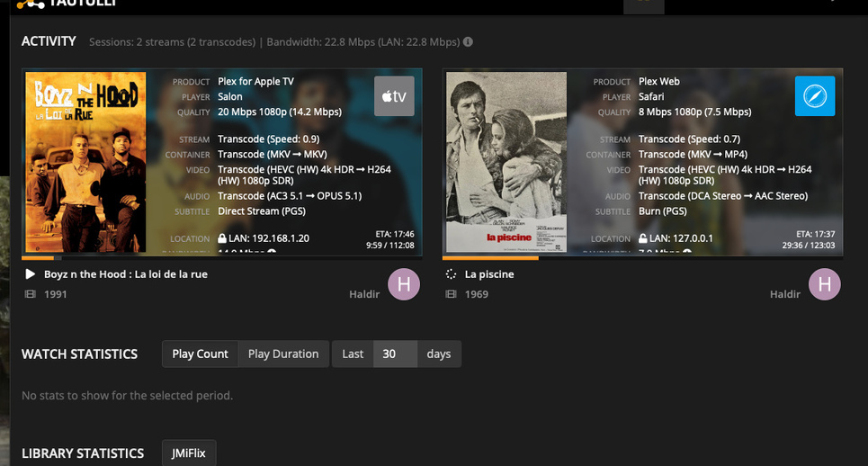Select the Play Duration toggle button

pos(283,354)
